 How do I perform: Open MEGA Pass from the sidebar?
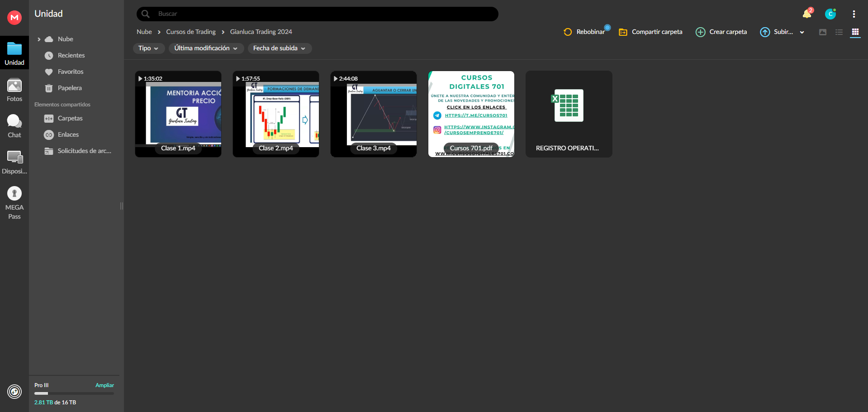point(14,203)
